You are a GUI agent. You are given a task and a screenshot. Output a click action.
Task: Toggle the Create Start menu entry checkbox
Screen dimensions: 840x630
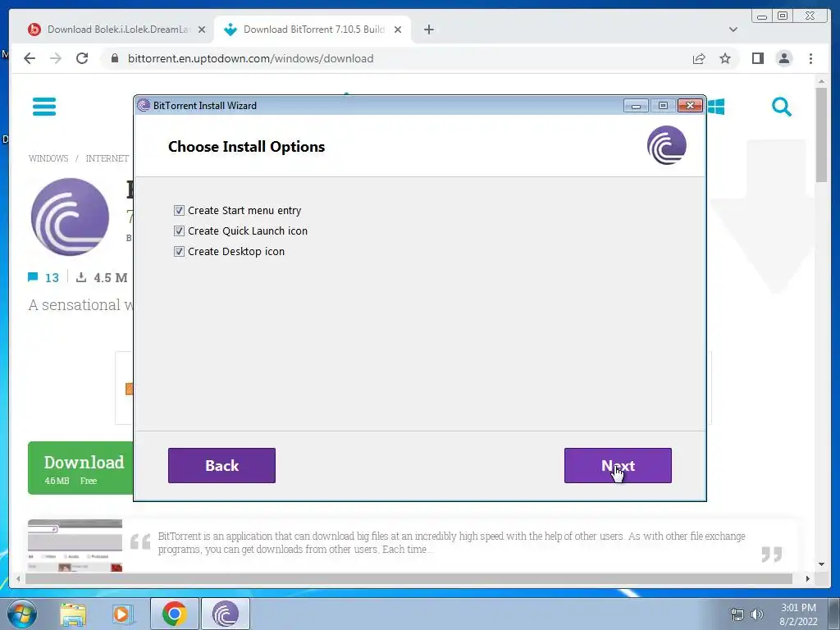point(179,211)
